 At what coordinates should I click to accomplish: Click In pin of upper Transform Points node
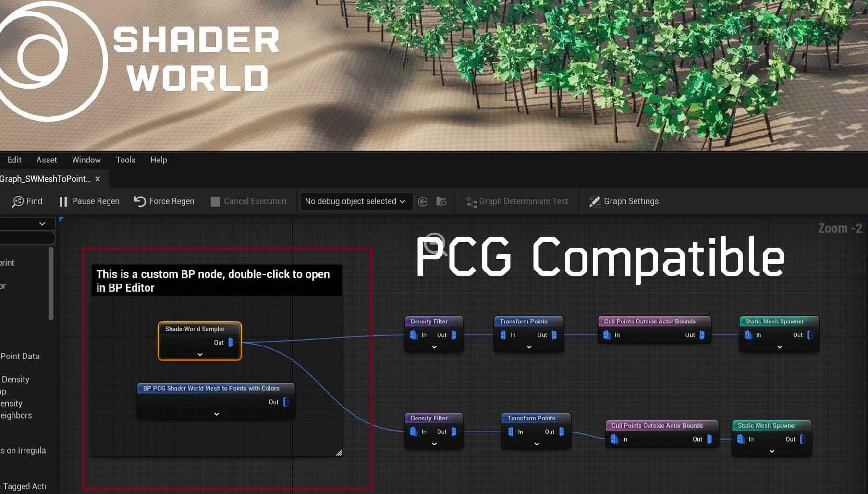[503, 335]
